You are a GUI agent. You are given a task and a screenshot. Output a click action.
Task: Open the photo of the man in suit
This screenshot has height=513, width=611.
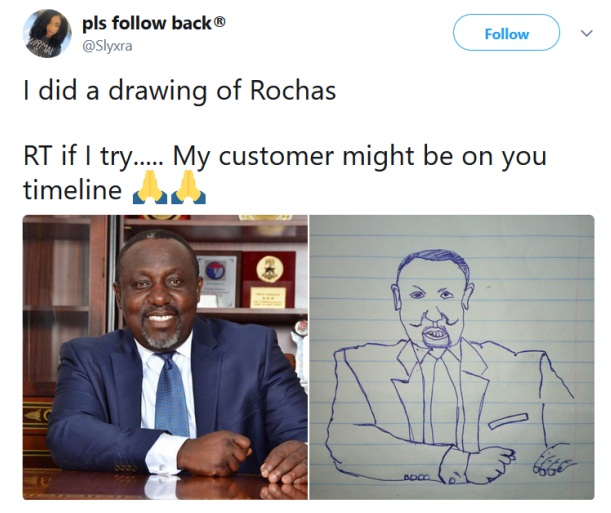click(x=165, y=357)
